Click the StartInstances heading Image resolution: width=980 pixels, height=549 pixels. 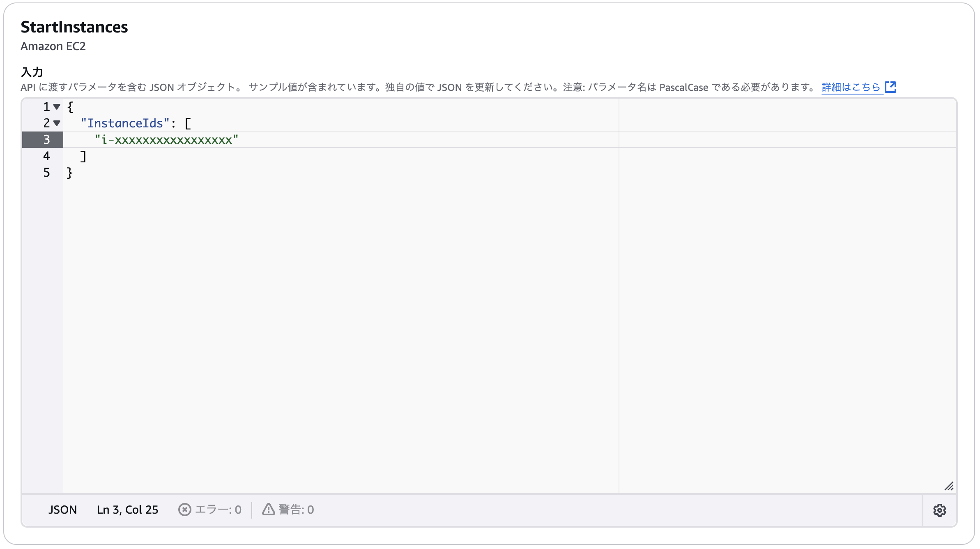pyautogui.click(x=74, y=27)
